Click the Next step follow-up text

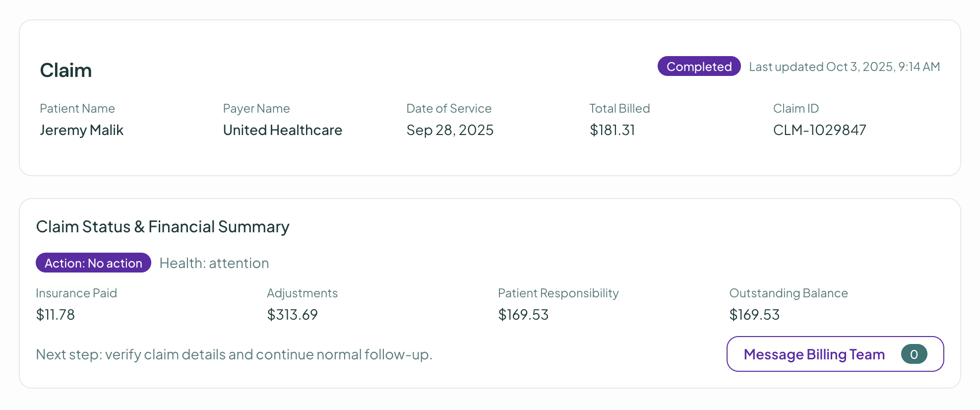tap(234, 354)
